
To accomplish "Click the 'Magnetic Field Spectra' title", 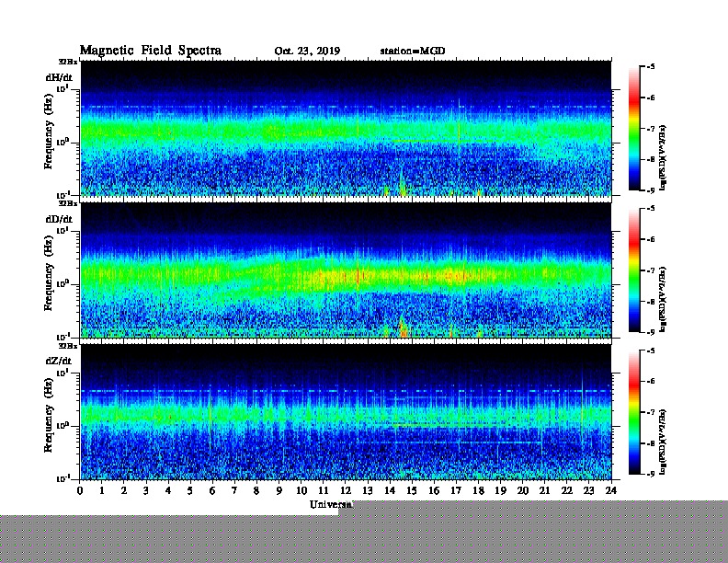I will (x=151, y=51).
